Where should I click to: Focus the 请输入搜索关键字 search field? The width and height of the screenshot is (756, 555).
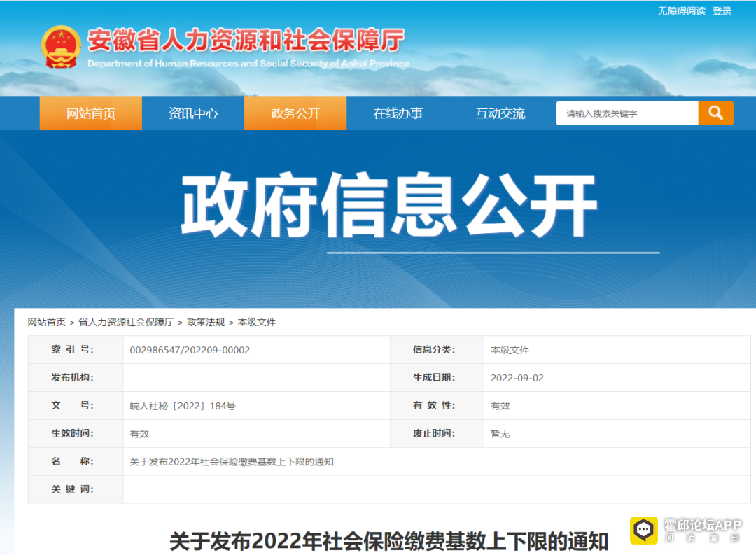point(627,113)
